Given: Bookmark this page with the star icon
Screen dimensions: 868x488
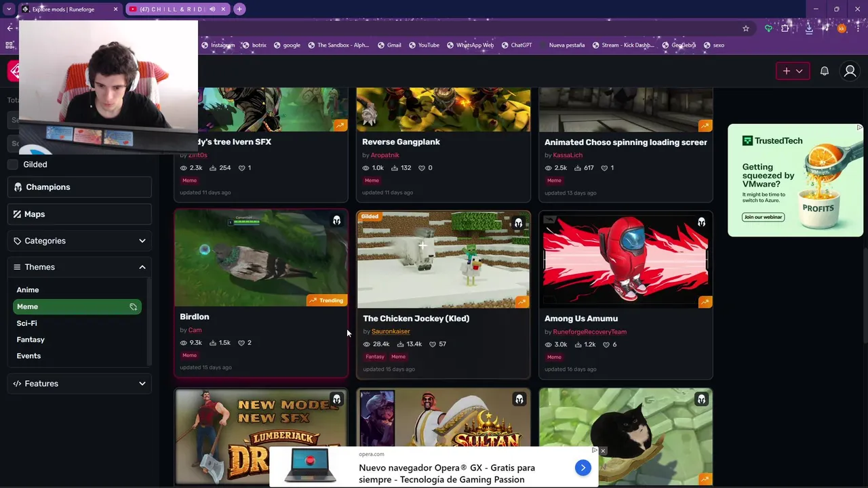Looking at the screenshot, I should tap(746, 28).
